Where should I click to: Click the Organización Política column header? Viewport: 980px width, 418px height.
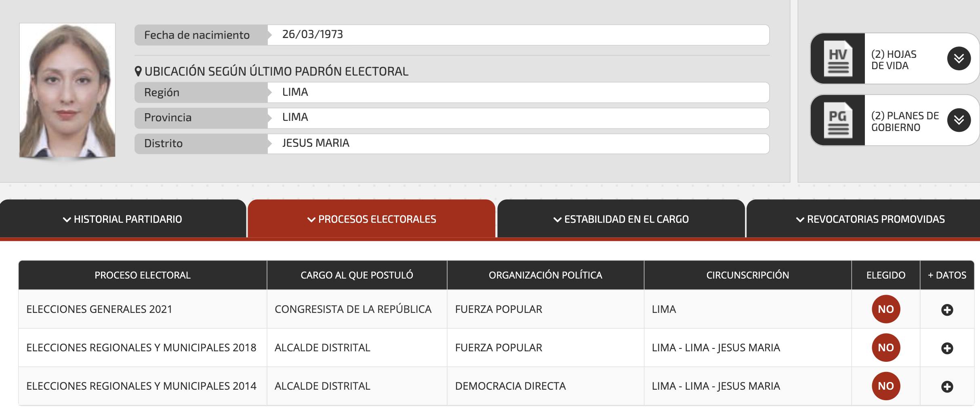click(x=545, y=275)
